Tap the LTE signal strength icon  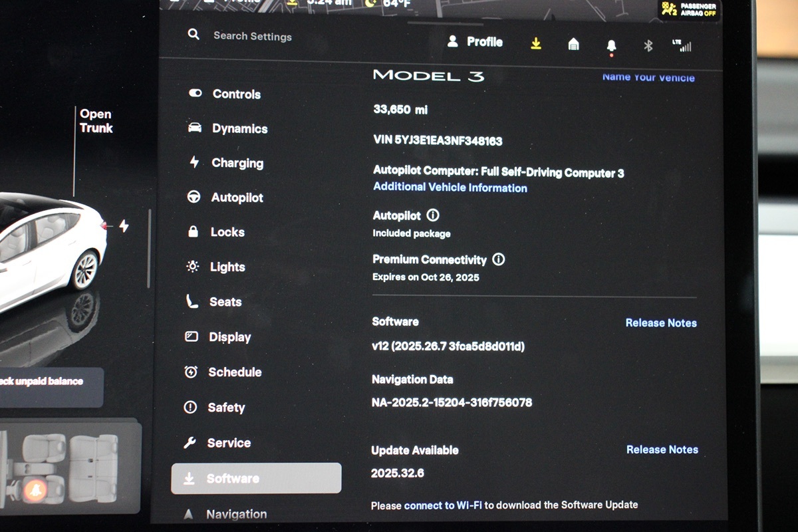tap(684, 45)
